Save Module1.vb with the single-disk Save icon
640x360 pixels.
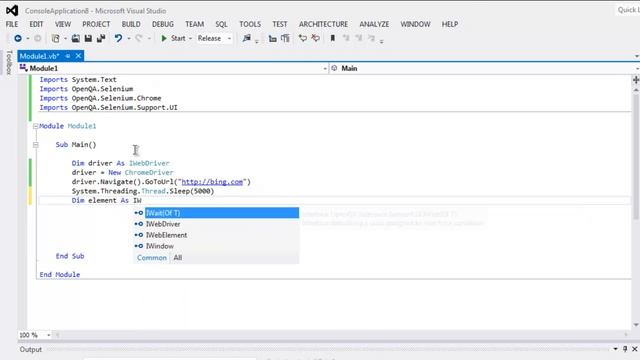[88, 38]
